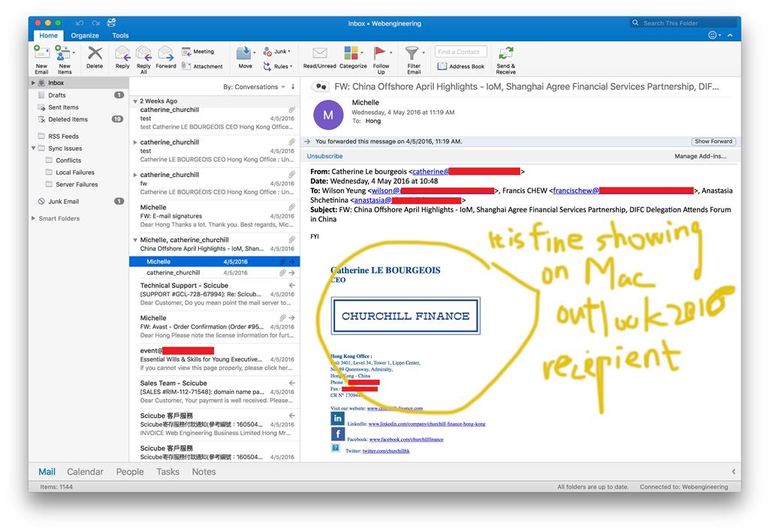Image resolution: width=769 pixels, height=532 pixels.
Task: Create a New Email
Action: pyautogui.click(x=42, y=59)
